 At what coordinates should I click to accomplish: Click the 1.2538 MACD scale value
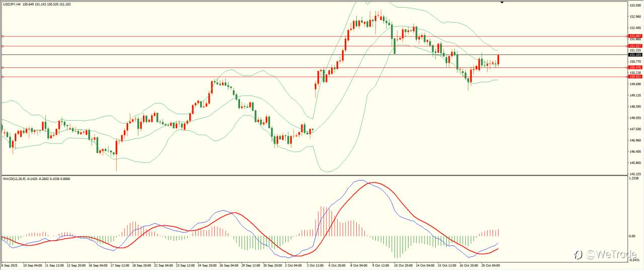click(x=634, y=178)
